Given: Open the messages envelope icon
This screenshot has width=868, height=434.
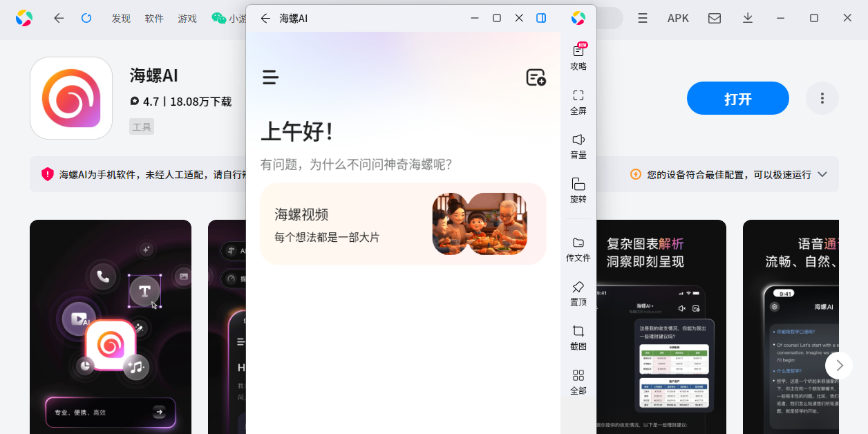Looking at the screenshot, I should 715,18.
